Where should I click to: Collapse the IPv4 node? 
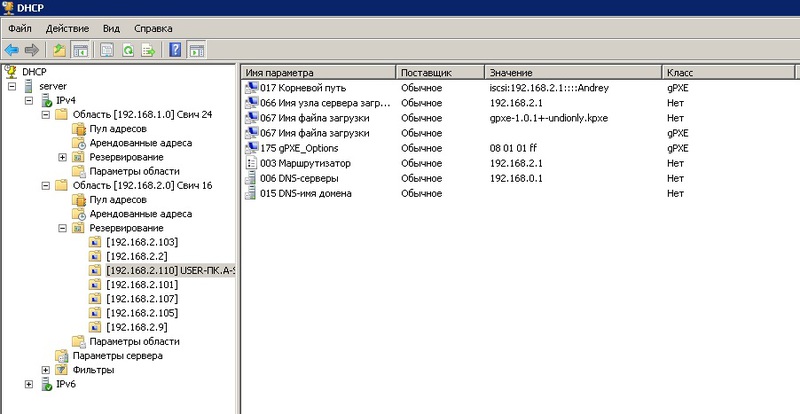pyautogui.click(x=29, y=101)
